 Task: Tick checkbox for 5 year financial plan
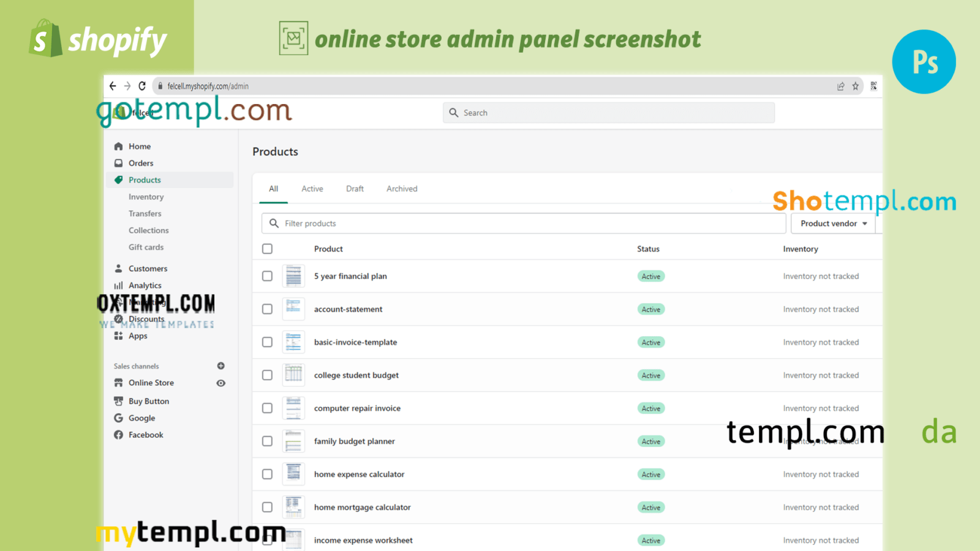click(268, 276)
